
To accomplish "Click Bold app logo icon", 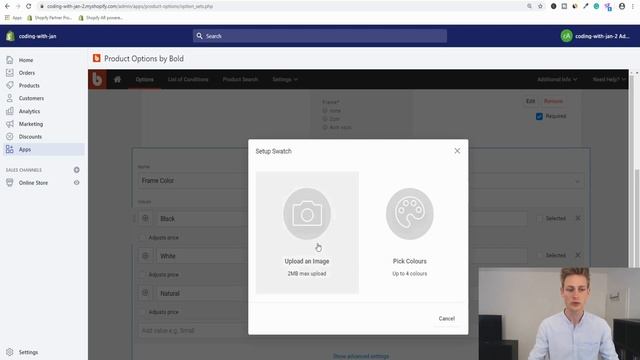I will pyautogui.click(x=97, y=79).
